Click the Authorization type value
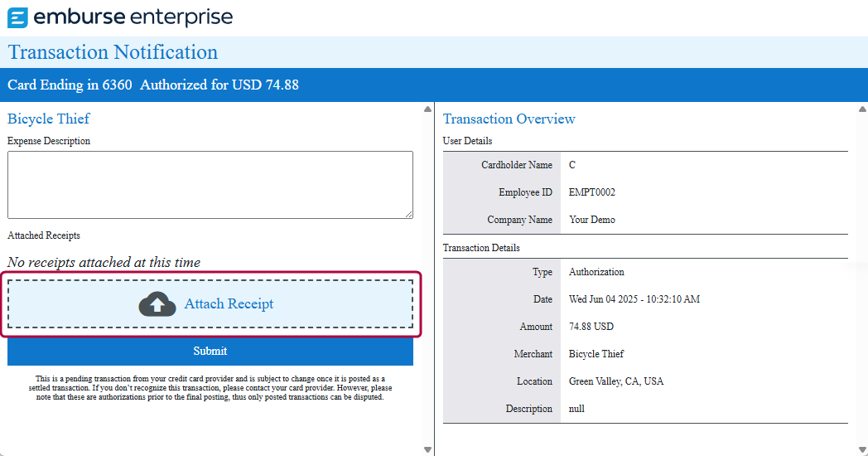This screenshot has height=456, width=868. [596, 272]
